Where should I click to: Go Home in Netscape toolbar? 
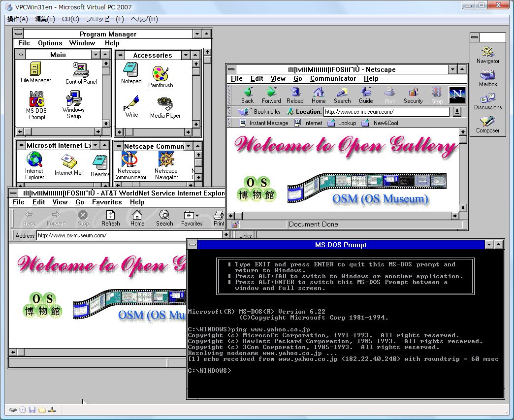point(319,96)
